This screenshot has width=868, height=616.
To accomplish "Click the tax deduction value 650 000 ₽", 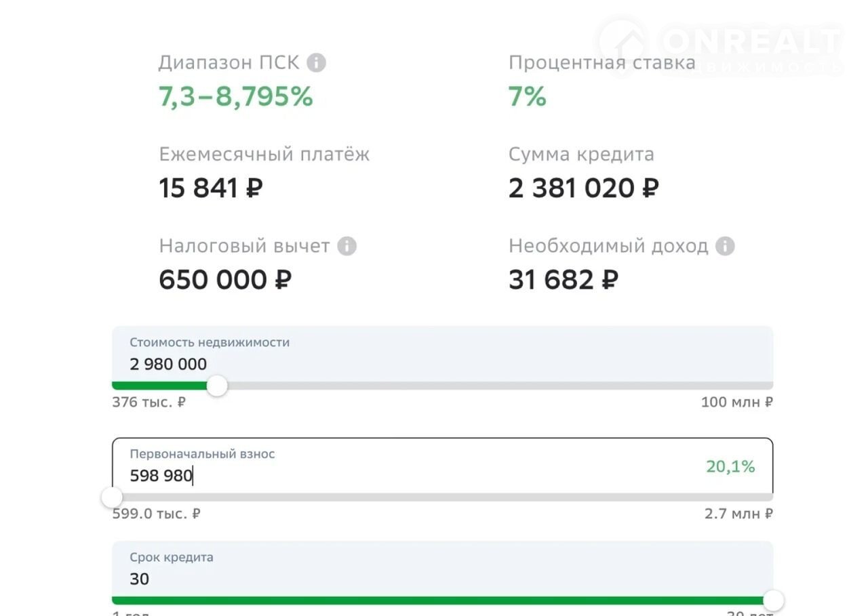I will [225, 279].
